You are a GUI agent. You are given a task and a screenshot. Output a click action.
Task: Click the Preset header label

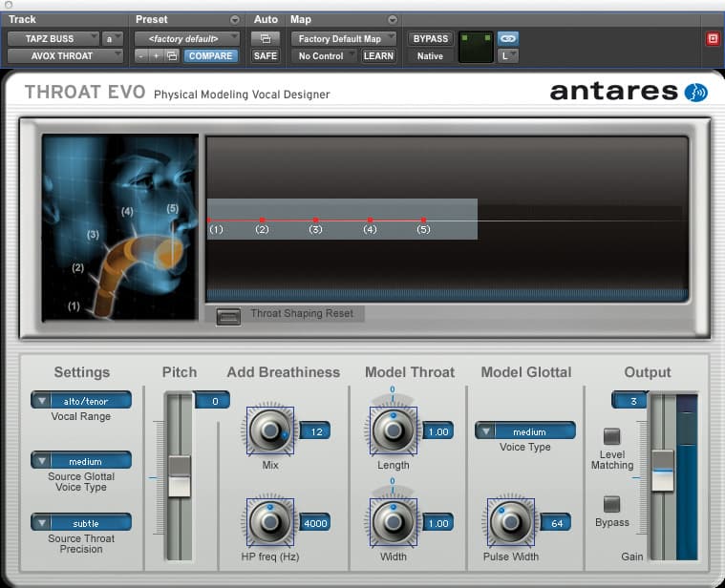151,19
